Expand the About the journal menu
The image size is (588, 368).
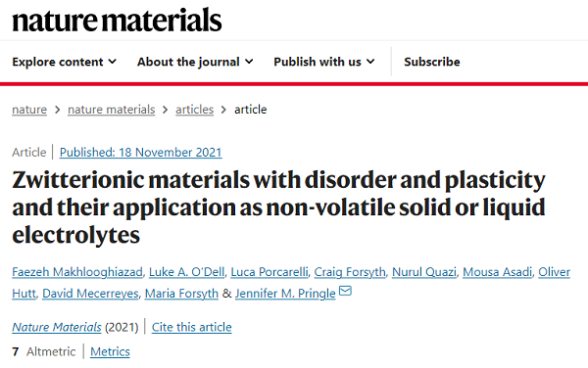[x=195, y=62]
